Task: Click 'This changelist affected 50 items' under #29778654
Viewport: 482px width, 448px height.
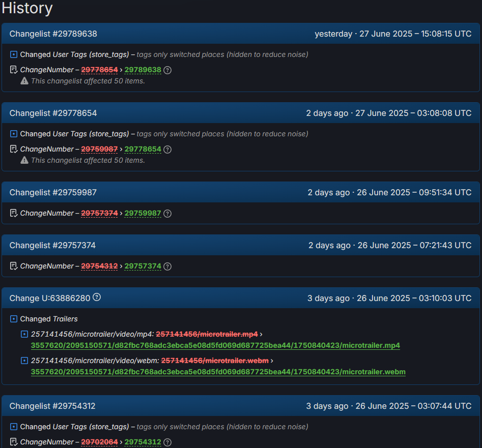Action: pyautogui.click(x=88, y=160)
